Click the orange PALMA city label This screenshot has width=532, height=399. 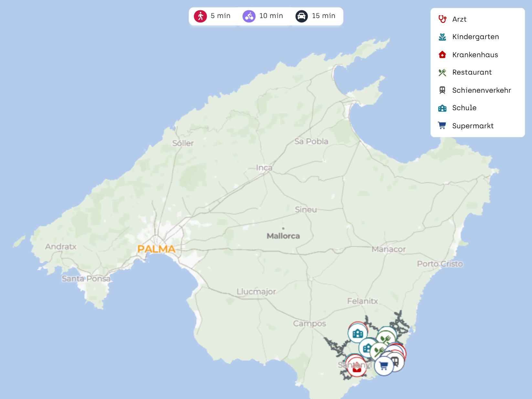click(x=156, y=249)
